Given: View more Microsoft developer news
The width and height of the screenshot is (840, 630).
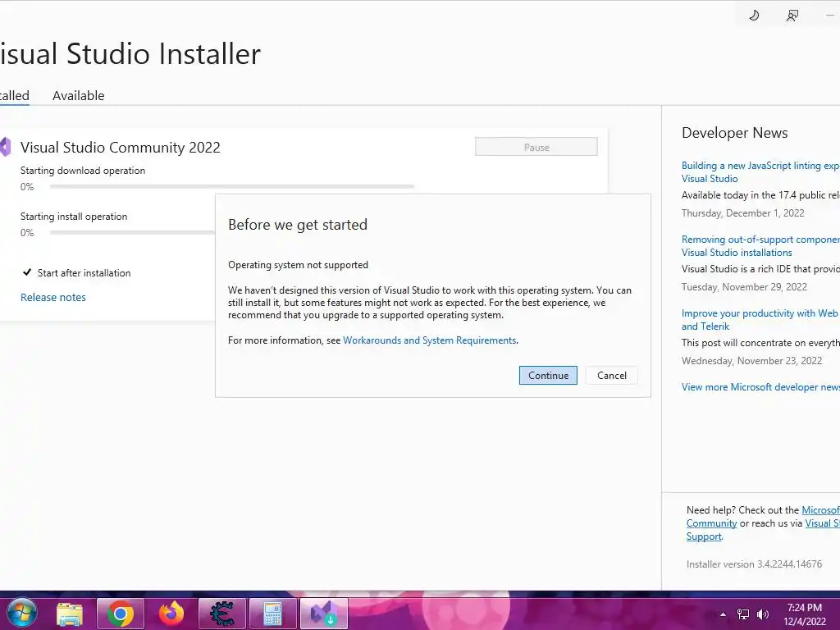Looking at the screenshot, I should (x=760, y=387).
